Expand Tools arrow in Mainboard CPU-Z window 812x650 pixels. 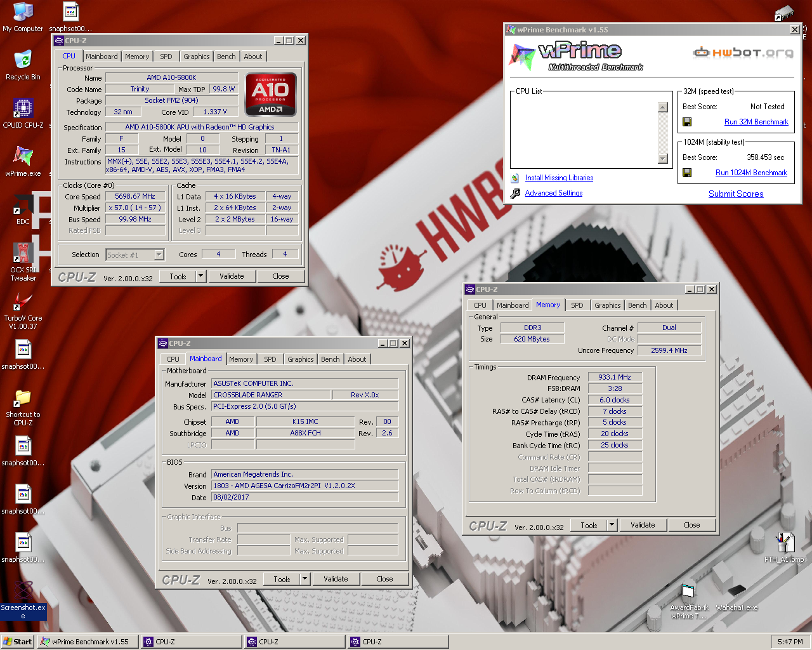[x=305, y=579]
